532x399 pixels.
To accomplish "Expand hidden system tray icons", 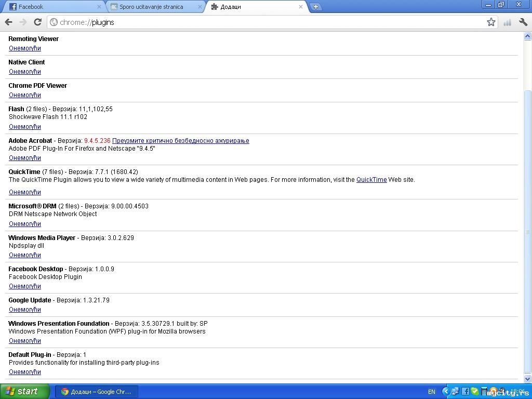I will tap(446, 392).
